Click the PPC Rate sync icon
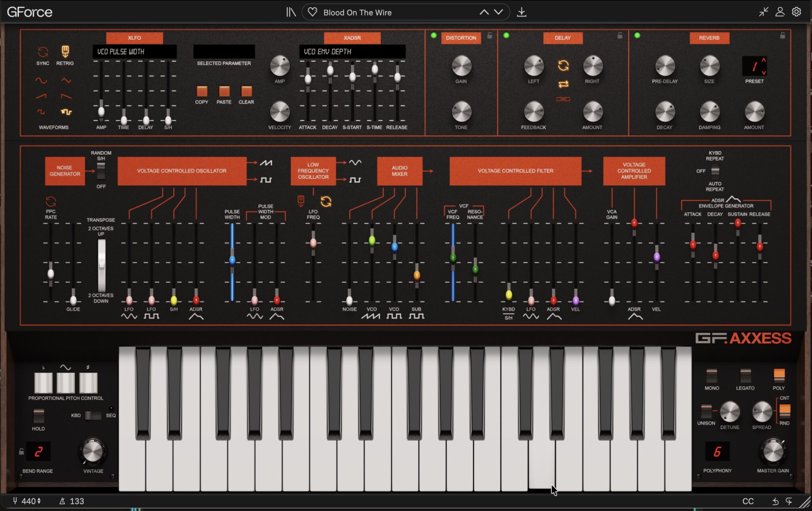This screenshot has width=812, height=511. 51,201
